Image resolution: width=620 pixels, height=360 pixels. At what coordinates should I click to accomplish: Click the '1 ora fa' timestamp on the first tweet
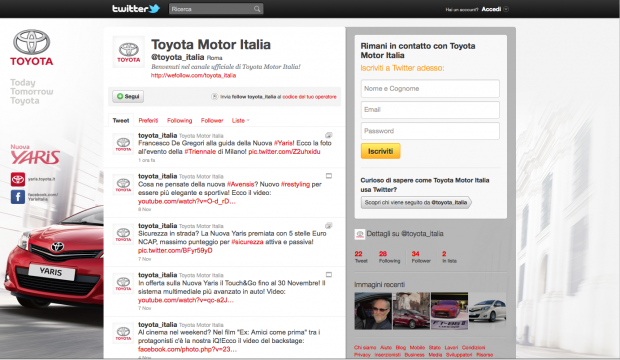147,160
